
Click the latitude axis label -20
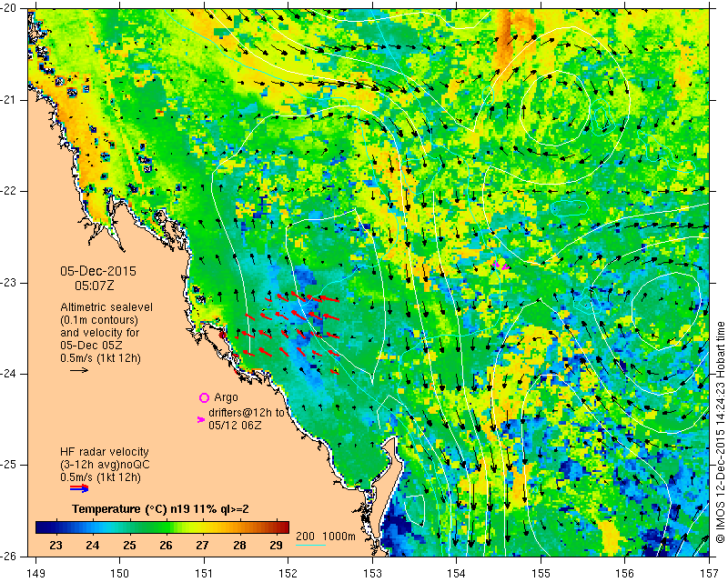click(9, 8)
